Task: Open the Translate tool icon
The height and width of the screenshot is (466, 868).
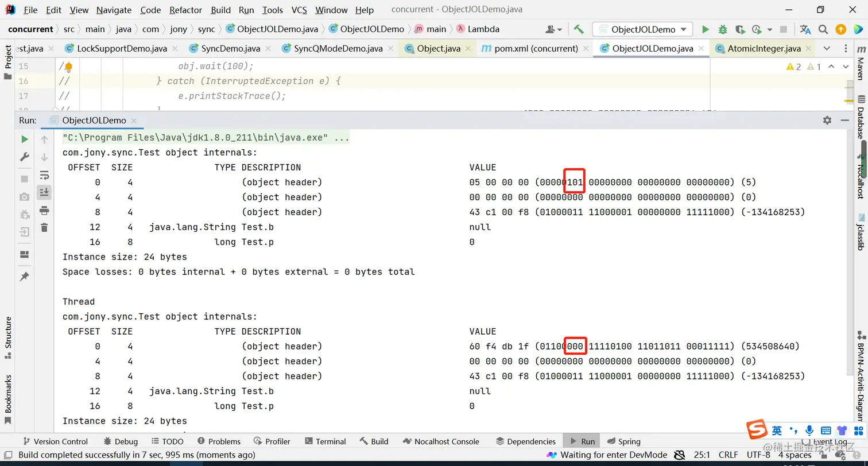Action: coord(805,29)
